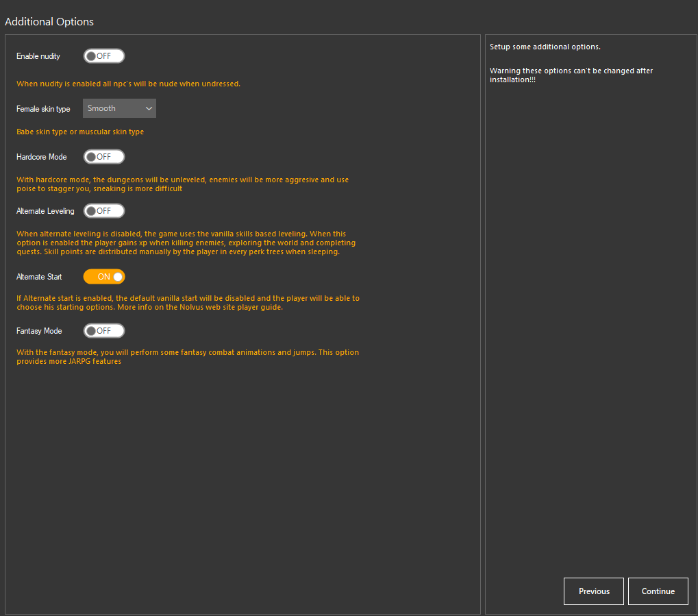Turn off the Alternate Start switch
The image size is (698, 616).
click(x=103, y=277)
